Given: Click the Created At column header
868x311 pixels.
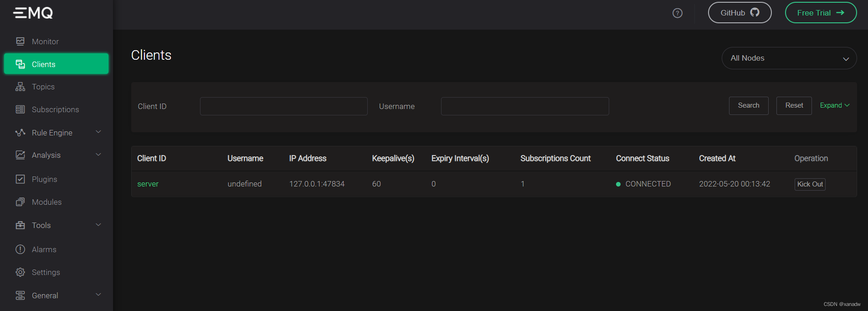Looking at the screenshot, I should 717,158.
